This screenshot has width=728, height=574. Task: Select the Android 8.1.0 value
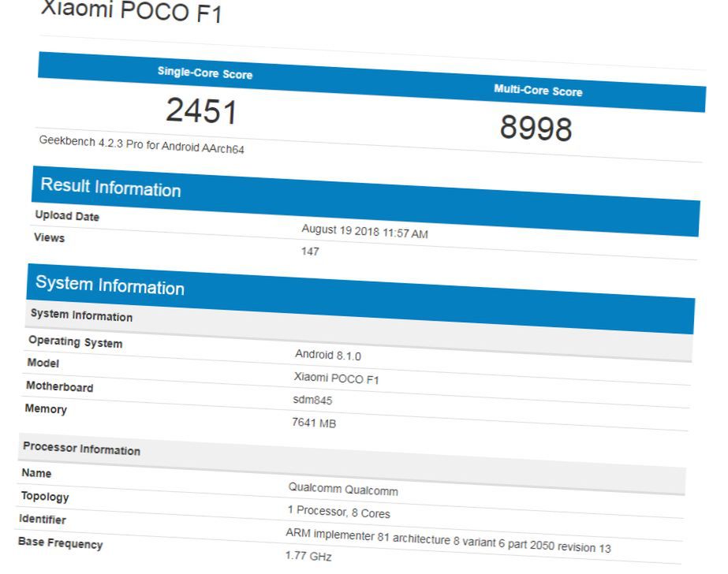pyautogui.click(x=328, y=355)
